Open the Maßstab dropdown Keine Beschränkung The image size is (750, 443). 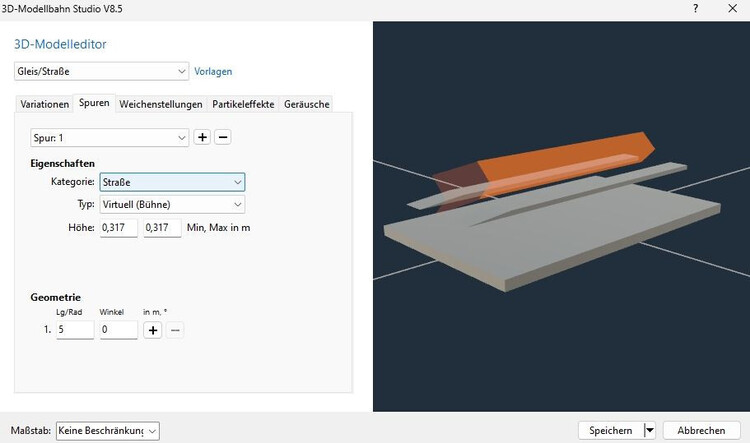(151, 431)
